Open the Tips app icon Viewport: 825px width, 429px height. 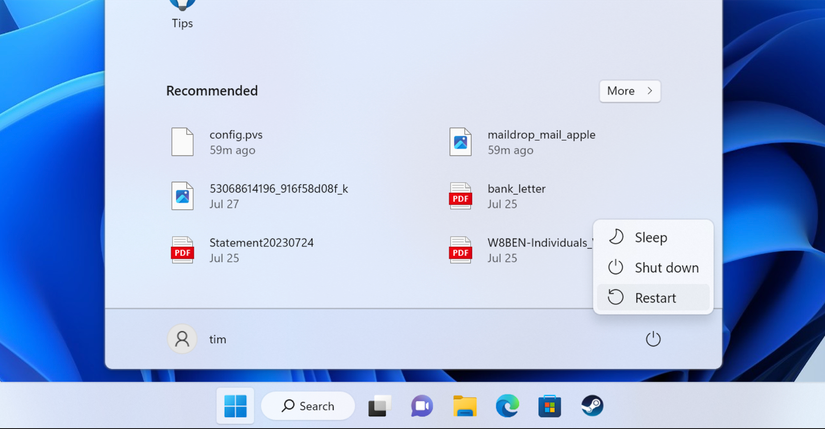183,4
